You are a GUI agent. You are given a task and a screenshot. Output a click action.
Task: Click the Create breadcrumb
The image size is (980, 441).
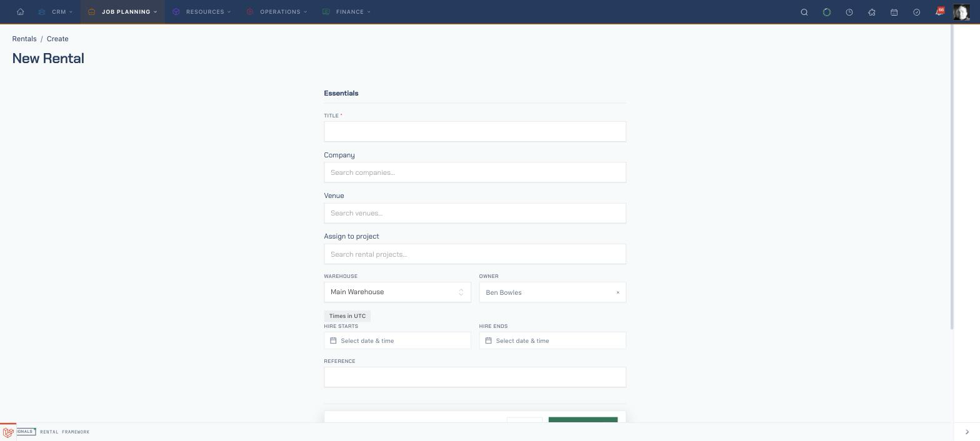(x=57, y=39)
